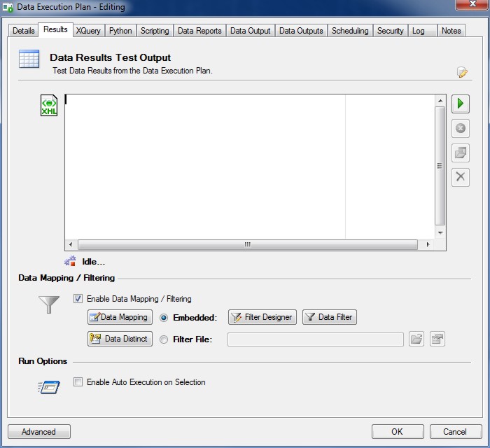Click the gray stop execution icon
This screenshot has height=448, width=490.
[460, 128]
